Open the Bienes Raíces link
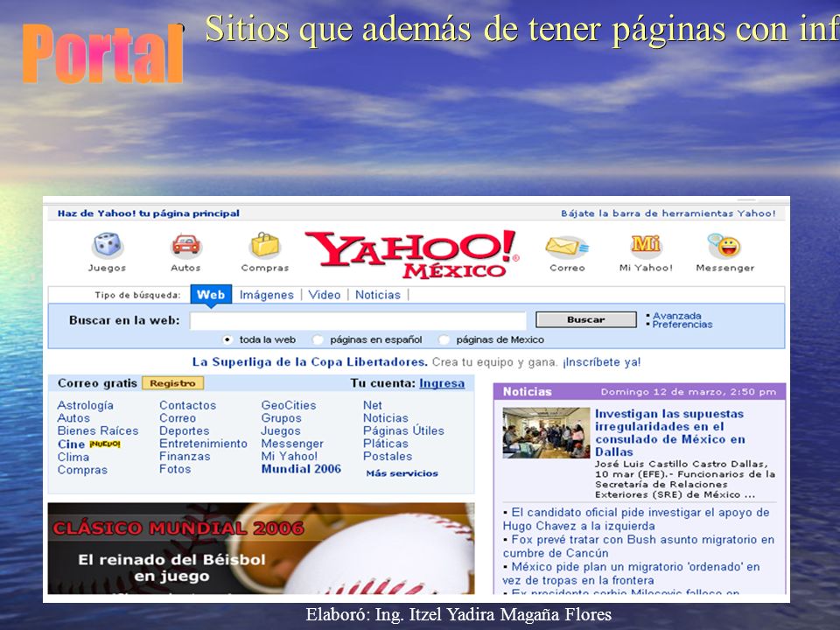Image resolution: width=840 pixels, height=630 pixels. (x=97, y=430)
